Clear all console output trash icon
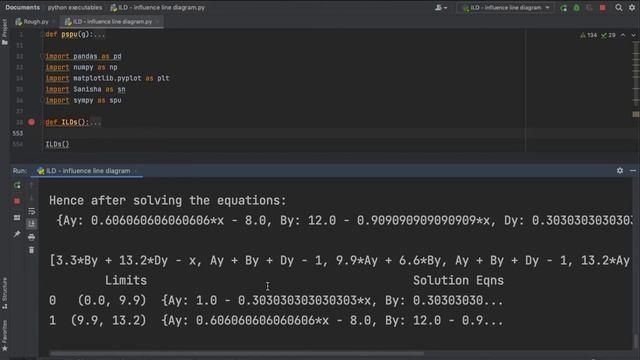The width and height of the screenshot is (640, 360). pos(31,250)
